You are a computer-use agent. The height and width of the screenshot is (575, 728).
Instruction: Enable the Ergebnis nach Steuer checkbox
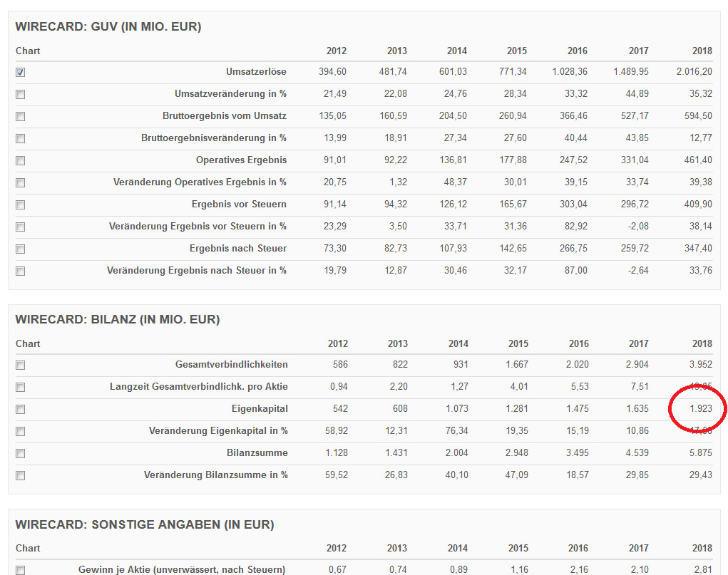click(20, 248)
